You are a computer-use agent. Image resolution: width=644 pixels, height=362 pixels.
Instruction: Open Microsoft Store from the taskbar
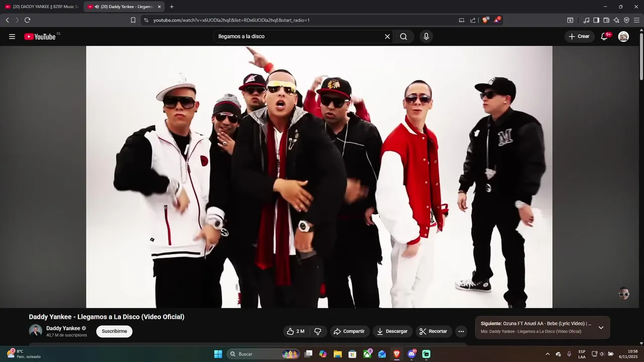pyautogui.click(x=353, y=354)
